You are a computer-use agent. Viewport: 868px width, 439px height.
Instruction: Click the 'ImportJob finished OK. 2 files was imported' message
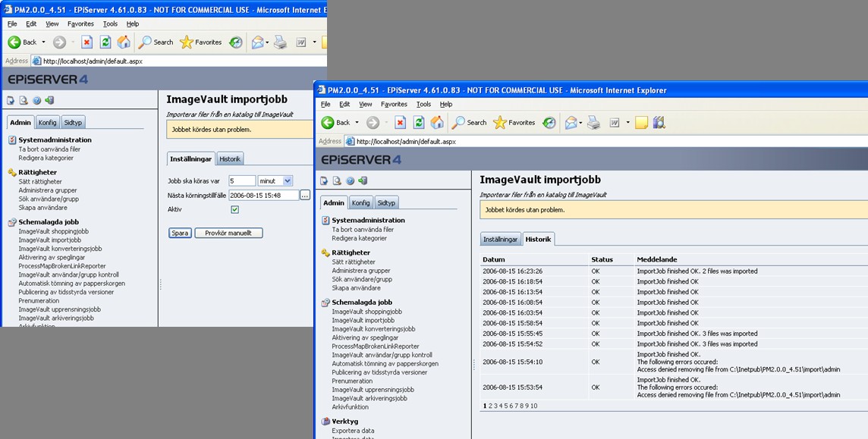697,271
